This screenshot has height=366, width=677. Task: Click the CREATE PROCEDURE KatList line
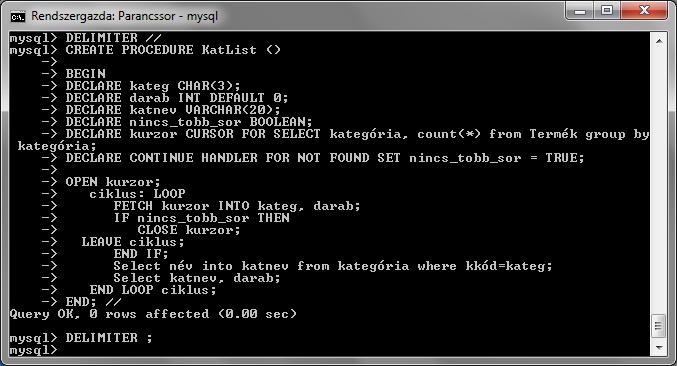pos(145,50)
